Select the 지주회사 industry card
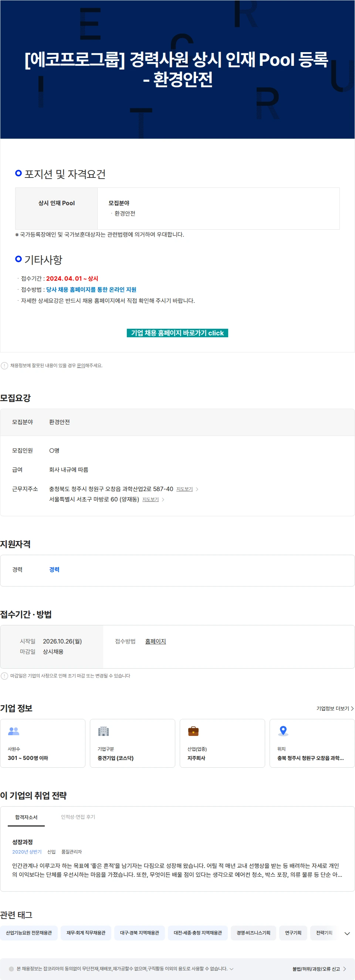The width and height of the screenshot is (355, 980). (222, 743)
